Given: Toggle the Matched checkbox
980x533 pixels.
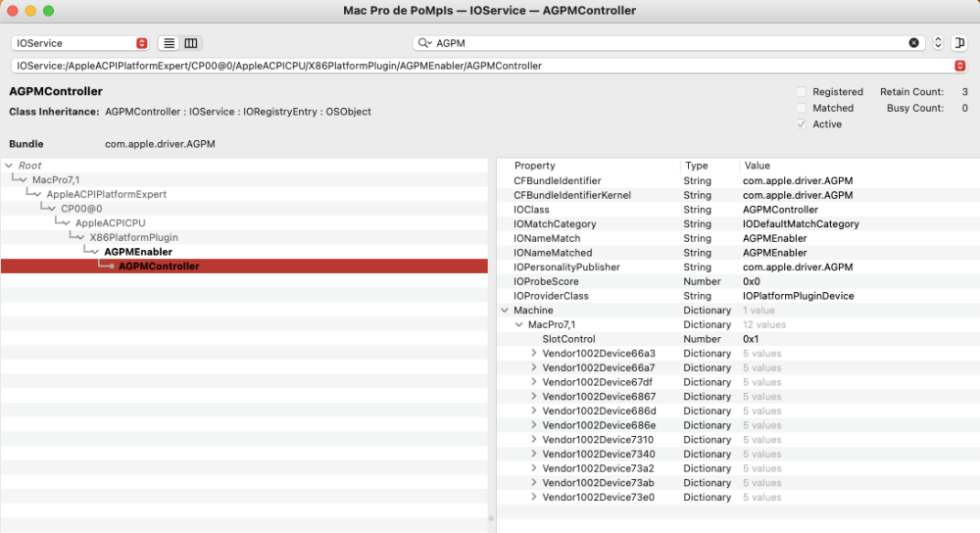Looking at the screenshot, I should [802, 108].
